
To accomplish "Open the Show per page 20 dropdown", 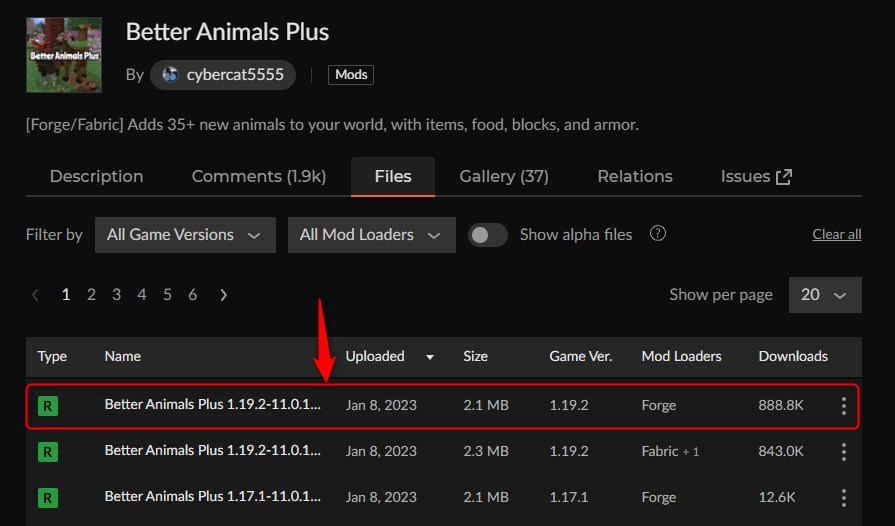I will (x=824, y=295).
